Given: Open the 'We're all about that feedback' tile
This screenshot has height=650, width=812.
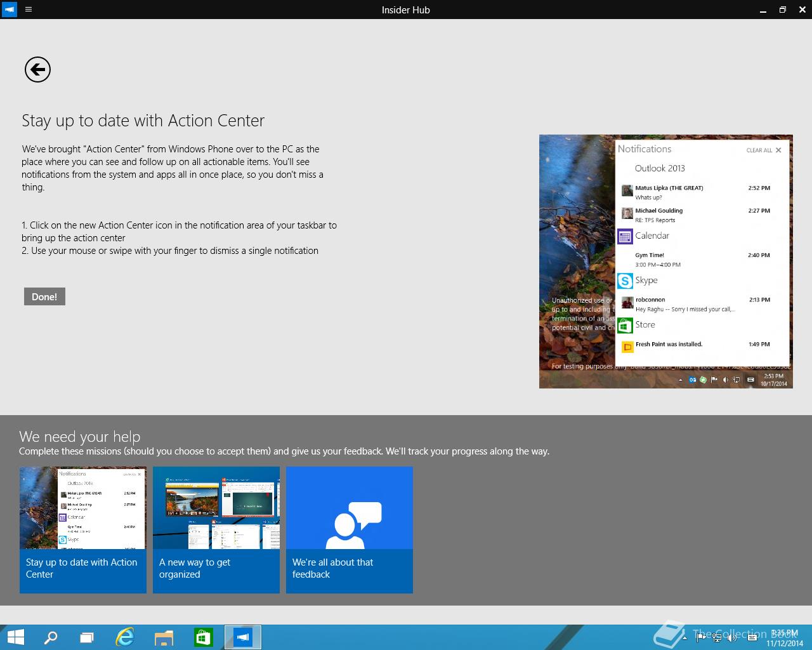Looking at the screenshot, I should (x=350, y=530).
